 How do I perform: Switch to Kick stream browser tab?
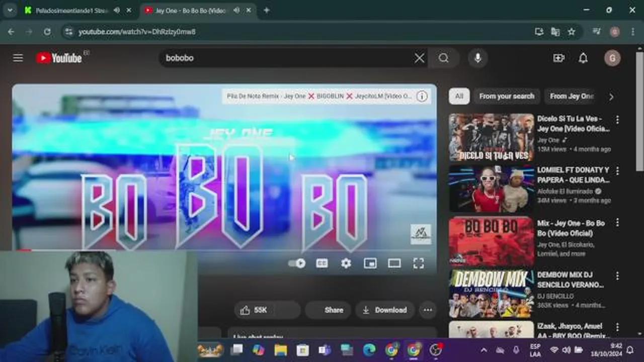point(70,10)
